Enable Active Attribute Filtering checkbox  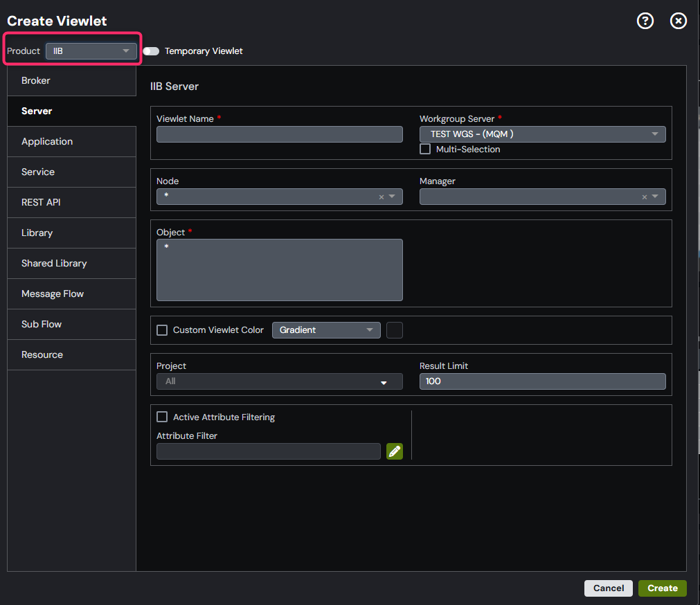(162, 417)
